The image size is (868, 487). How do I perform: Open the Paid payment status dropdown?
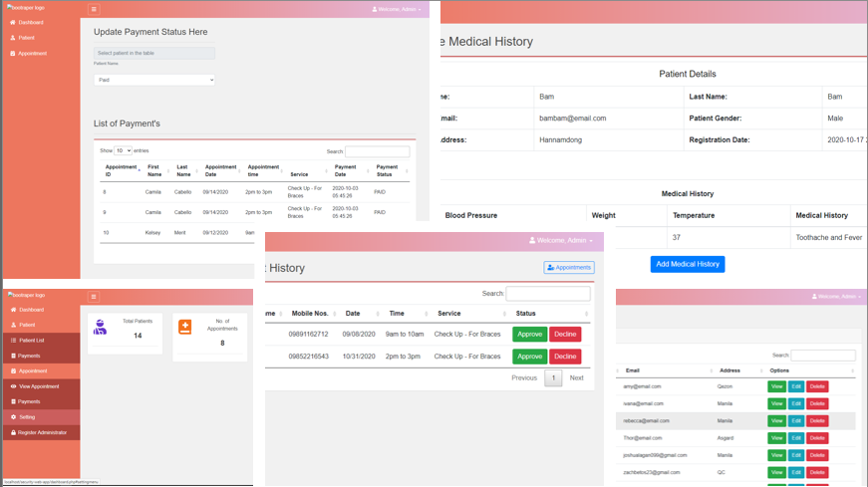[154, 80]
